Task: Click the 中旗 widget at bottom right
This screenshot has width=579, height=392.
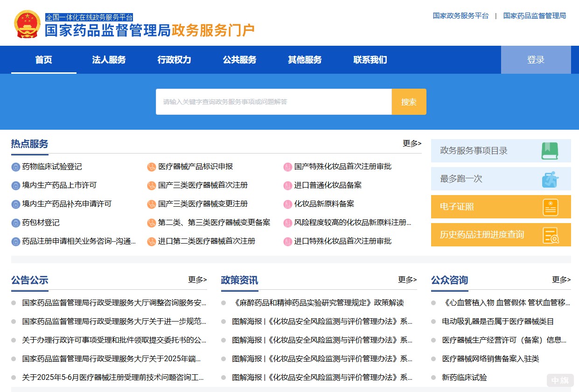Action: click(x=560, y=380)
